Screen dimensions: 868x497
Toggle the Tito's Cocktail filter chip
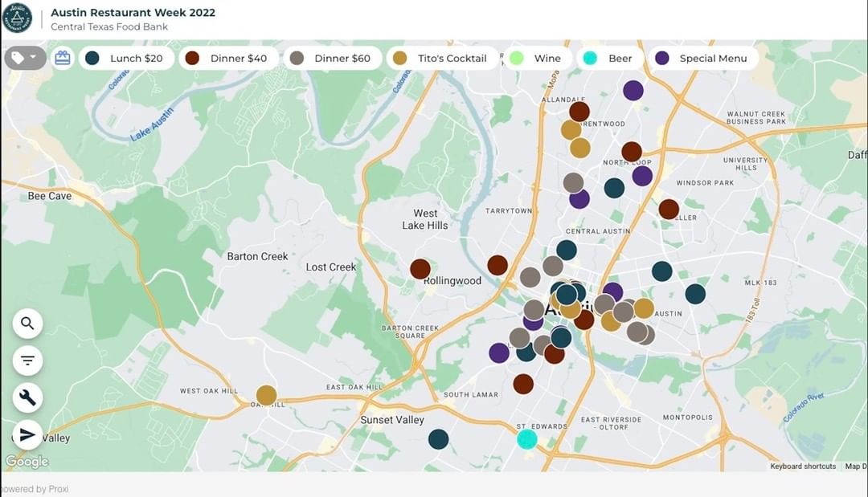click(442, 58)
